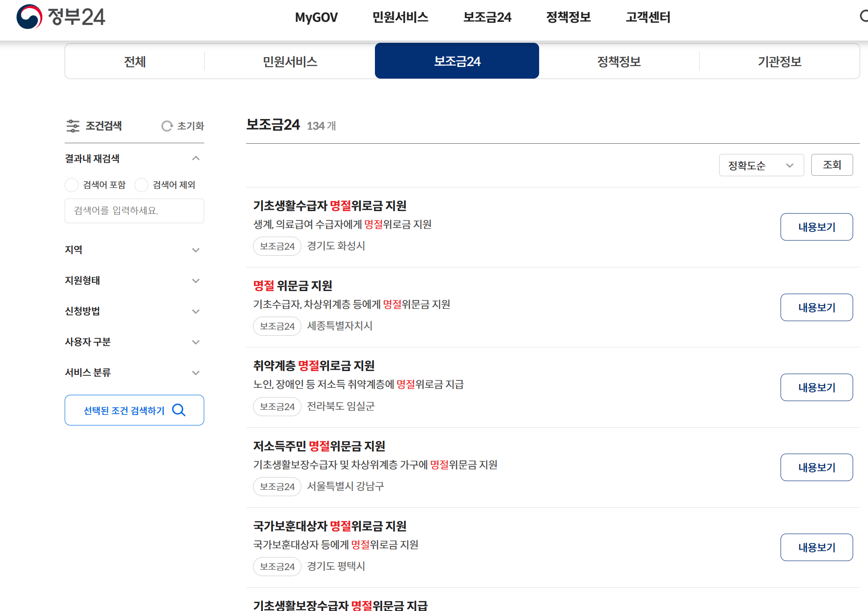Collapse the 결과내 재검색 section
Image resolution: width=868 pixels, height=611 pixels.
click(x=196, y=159)
